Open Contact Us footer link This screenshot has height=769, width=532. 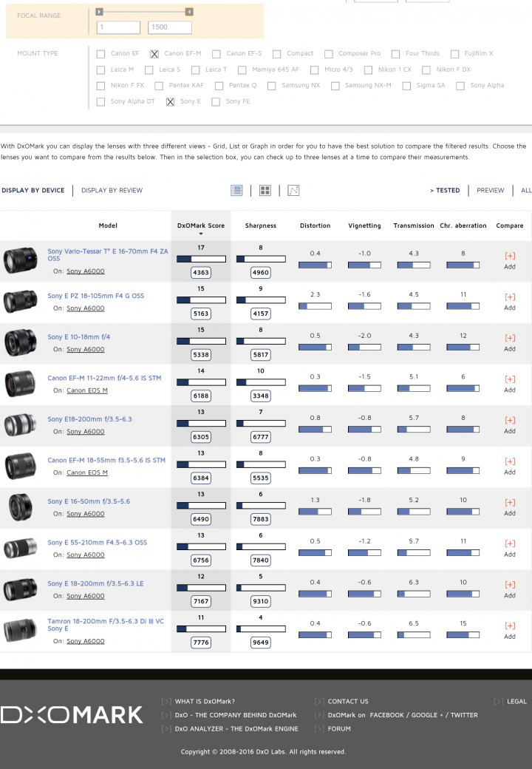[348, 701]
